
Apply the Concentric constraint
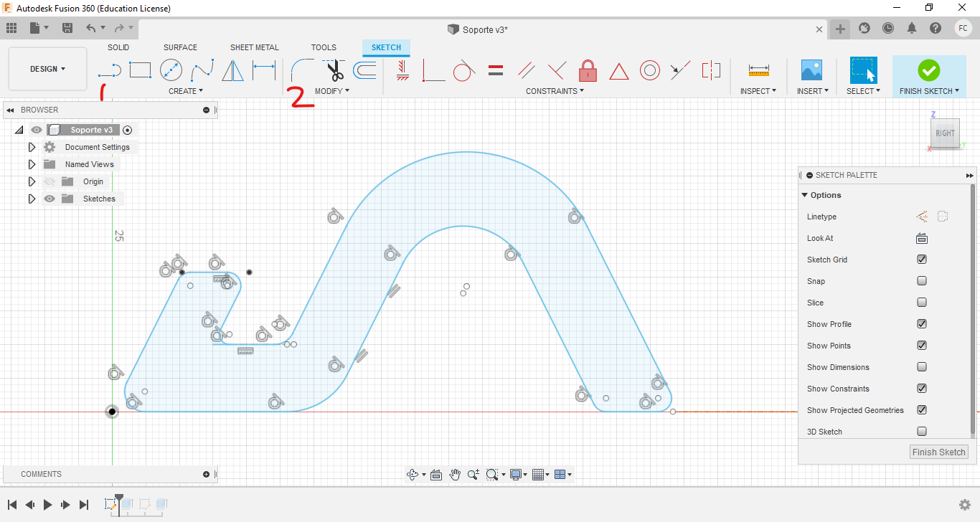coord(650,70)
